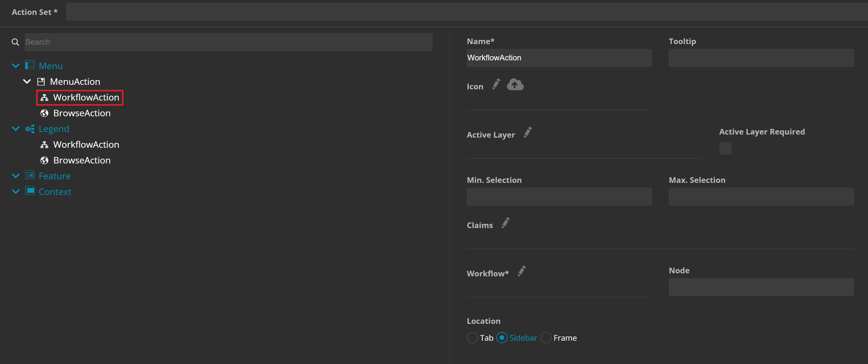This screenshot has width=868, height=364.
Task: Collapse the MenuAction node
Action: [27, 82]
